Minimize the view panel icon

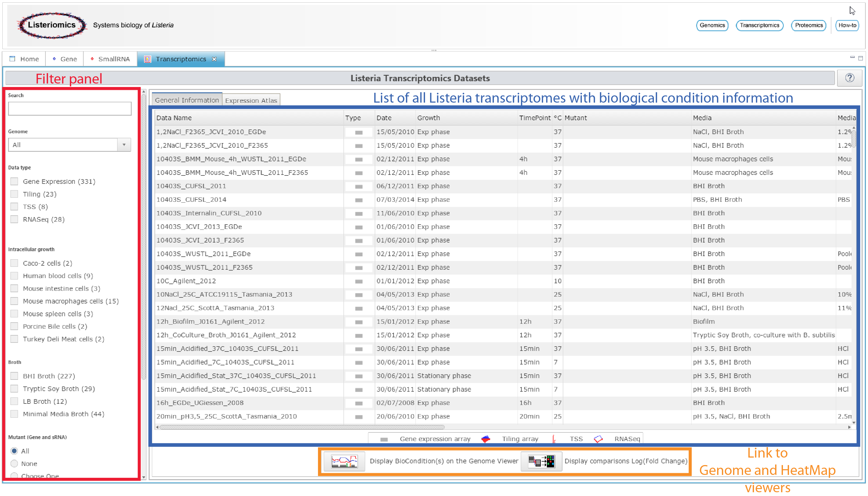pyautogui.click(x=852, y=58)
